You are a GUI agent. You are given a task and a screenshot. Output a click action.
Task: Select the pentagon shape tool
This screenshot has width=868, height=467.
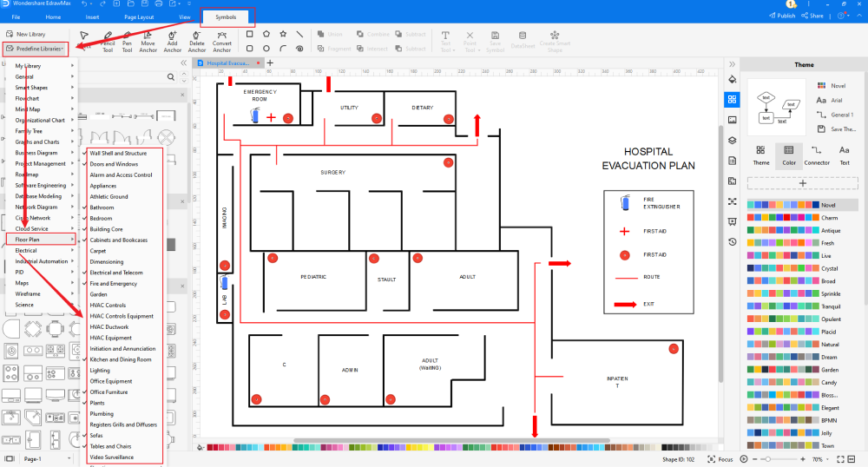pyautogui.click(x=266, y=35)
